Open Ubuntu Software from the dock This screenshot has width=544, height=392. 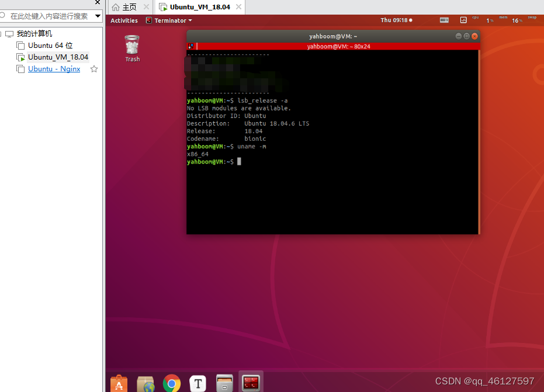119,384
